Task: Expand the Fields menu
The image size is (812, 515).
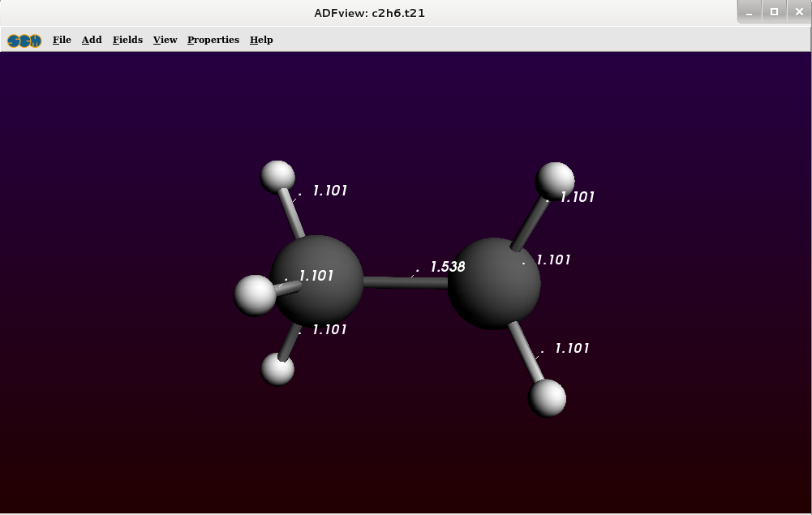Action: pos(127,40)
